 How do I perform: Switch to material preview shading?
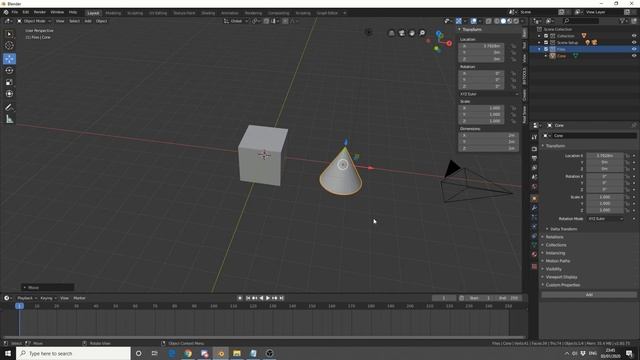click(x=509, y=21)
